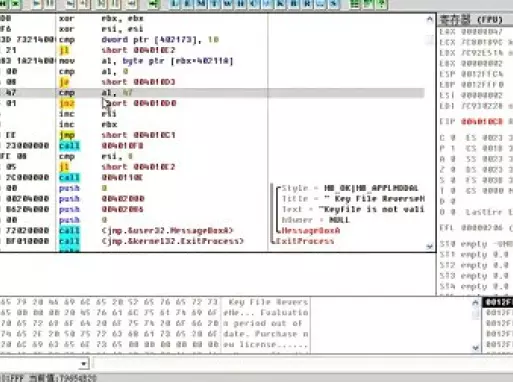513x382 pixels.
Task: Expand the command bar dropdown arrow
Action: (x=84, y=363)
